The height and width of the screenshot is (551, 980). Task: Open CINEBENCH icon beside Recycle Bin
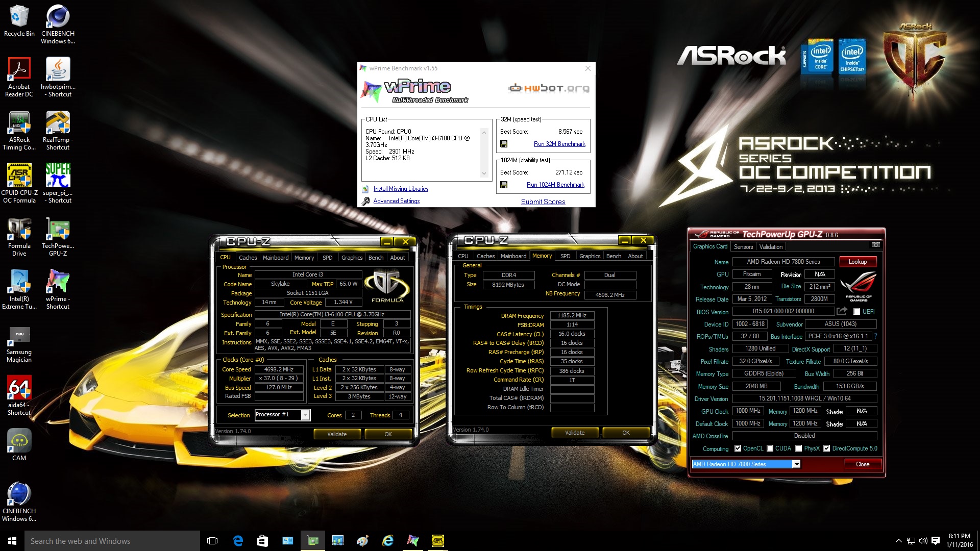(58, 24)
